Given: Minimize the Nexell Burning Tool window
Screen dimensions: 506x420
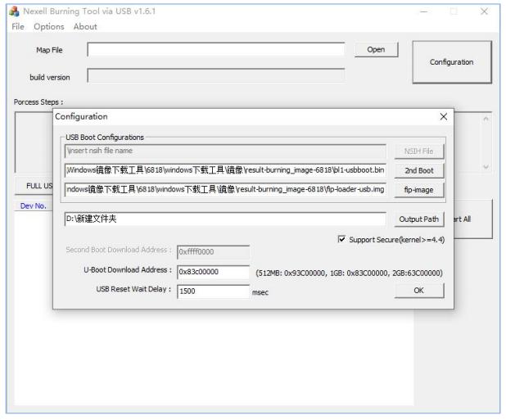Looking at the screenshot, I should pyautogui.click(x=424, y=12).
